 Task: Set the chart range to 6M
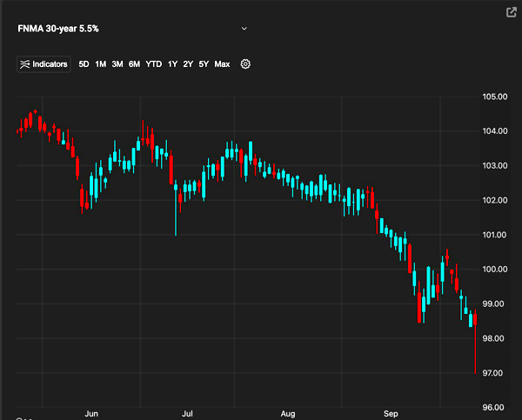coord(134,64)
